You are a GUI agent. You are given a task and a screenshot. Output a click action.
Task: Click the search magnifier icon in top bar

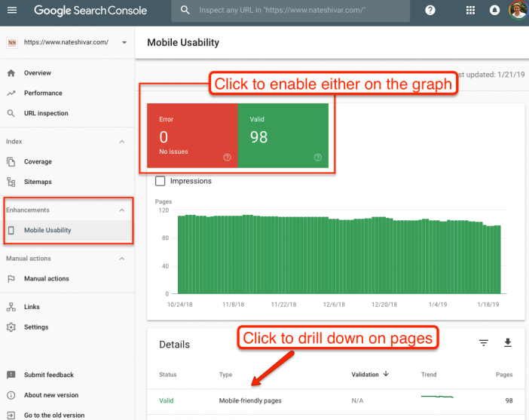[x=185, y=10]
